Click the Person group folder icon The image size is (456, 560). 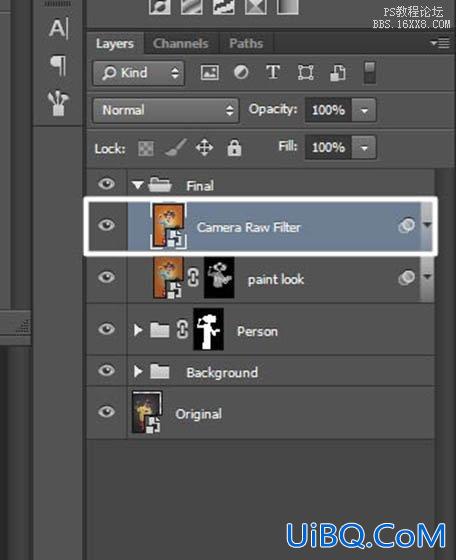(160, 330)
